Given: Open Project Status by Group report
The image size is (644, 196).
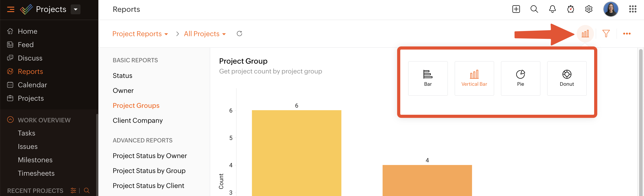Looking at the screenshot, I should tap(149, 171).
